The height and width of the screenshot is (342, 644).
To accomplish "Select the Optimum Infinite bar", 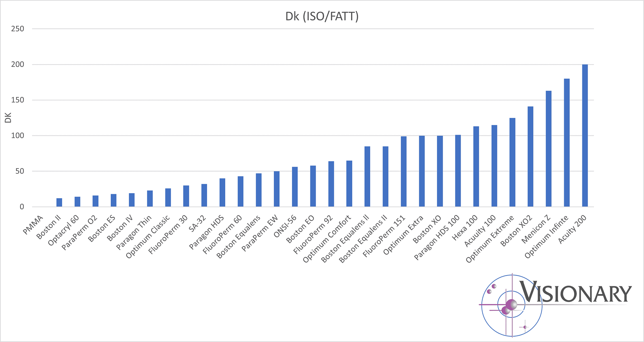I will [566, 142].
